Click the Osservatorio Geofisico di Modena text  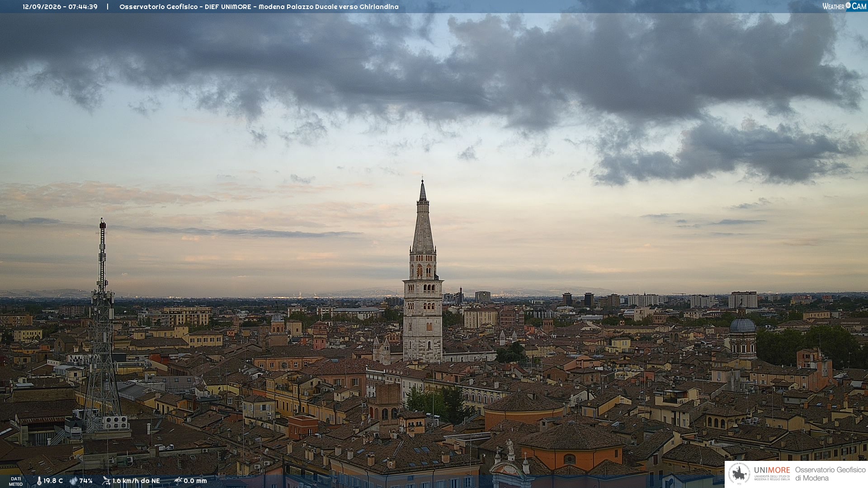pyautogui.click(x=830, y=474)
